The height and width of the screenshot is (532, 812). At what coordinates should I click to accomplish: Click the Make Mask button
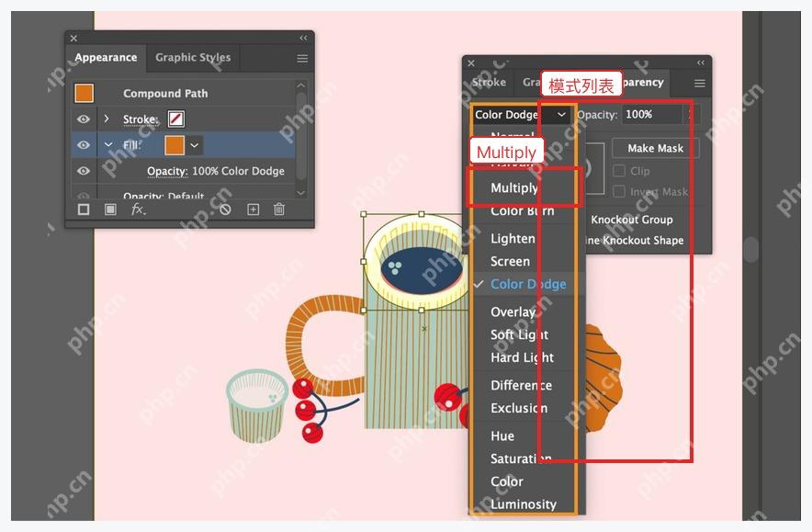coord(656,148)
